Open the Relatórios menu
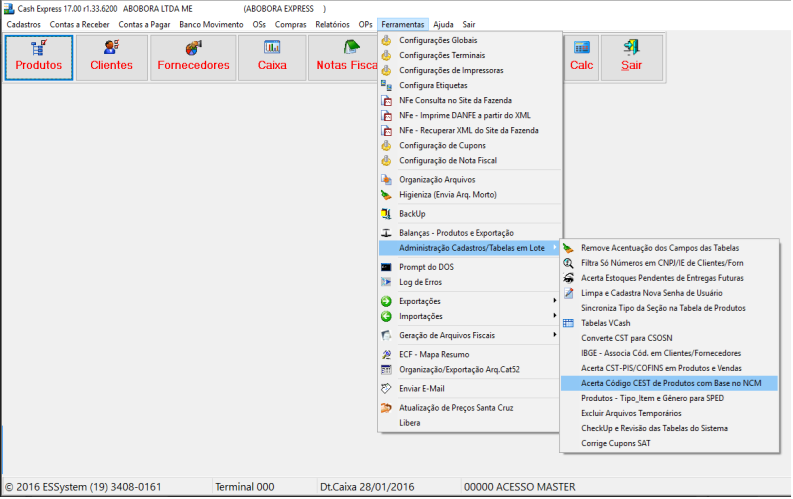 332,24
